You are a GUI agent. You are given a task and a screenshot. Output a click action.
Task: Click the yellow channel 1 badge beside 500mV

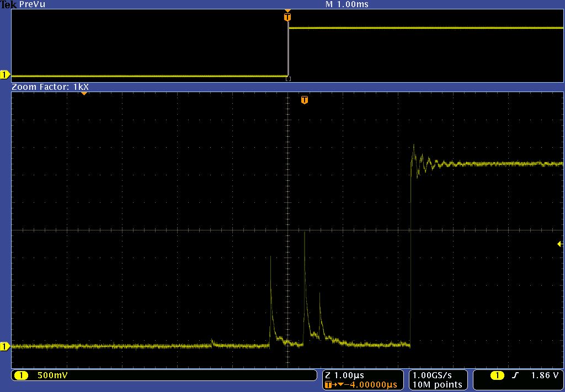(22, 375)
